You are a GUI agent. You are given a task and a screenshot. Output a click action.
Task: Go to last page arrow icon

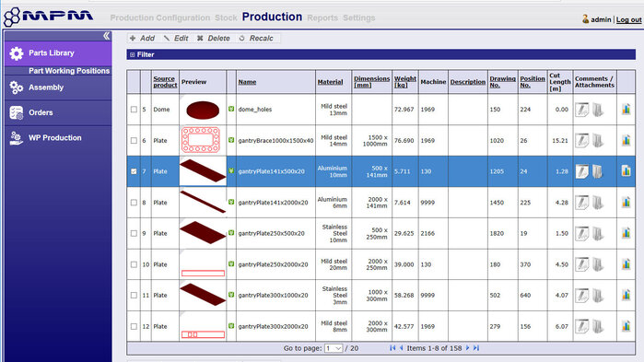pyautogui.click(x=476, y=348)
